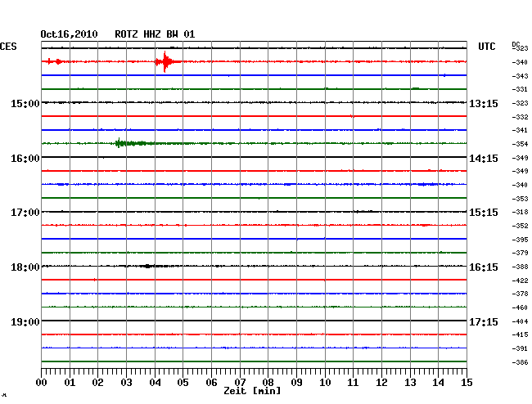Select the DC offset value -352
Screen dimensions: 532x404
[x=520, y=226]
